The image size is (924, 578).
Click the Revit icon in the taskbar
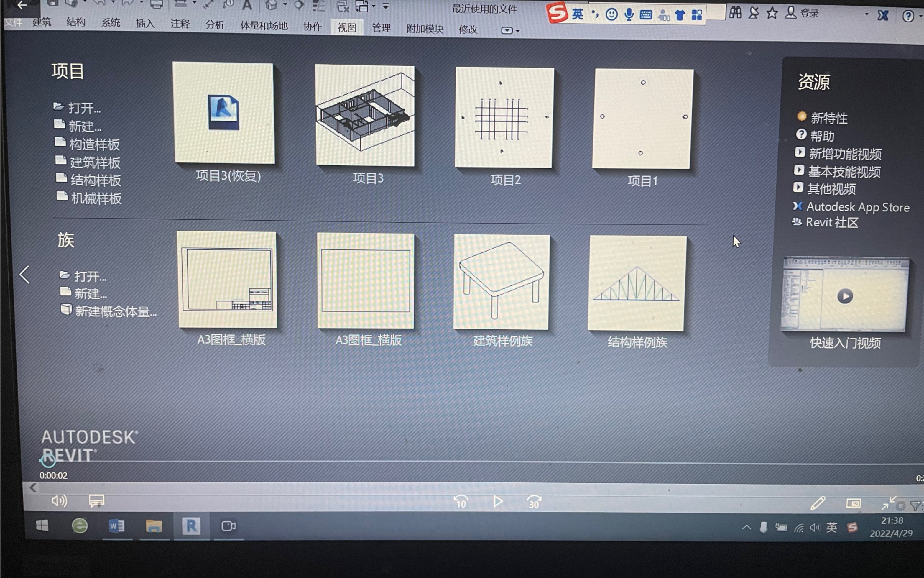tap(191, 526)
